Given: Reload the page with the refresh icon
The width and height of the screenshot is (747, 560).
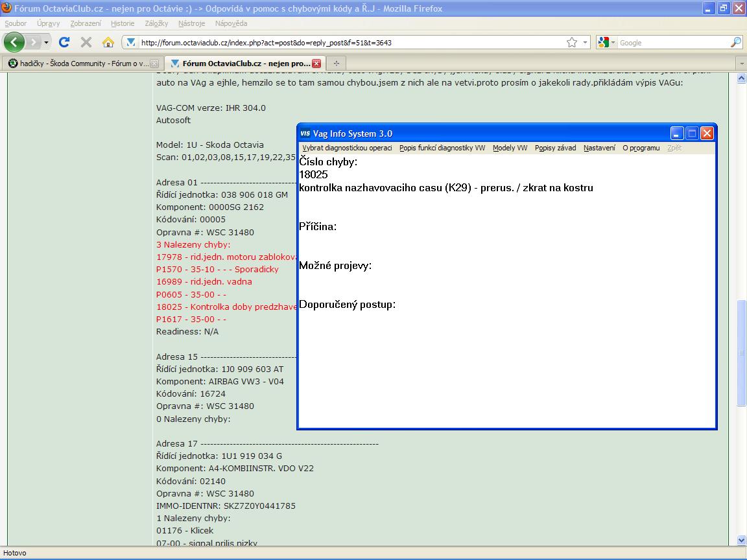Looking at the screenshot, I should pos(64,42).
